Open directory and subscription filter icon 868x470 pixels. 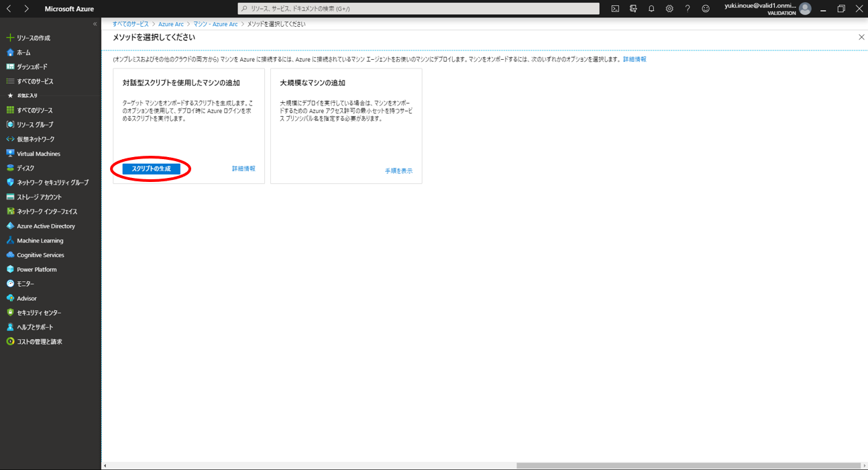633,9
